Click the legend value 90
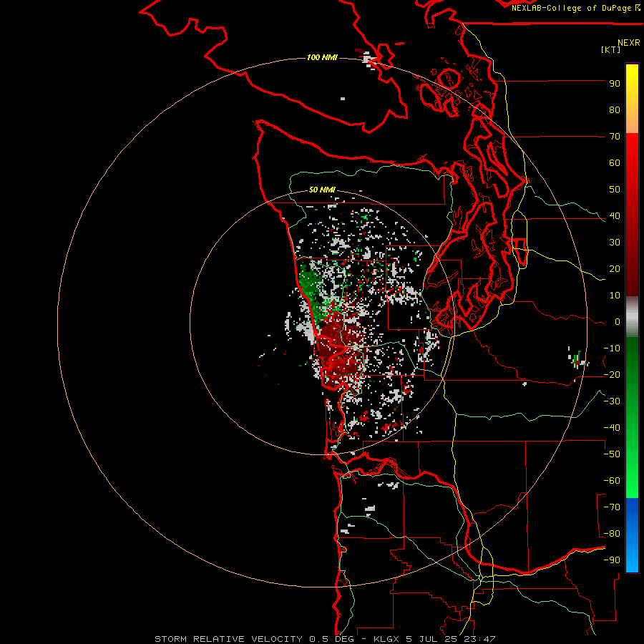This screenshot has width=644, height=644. click(x=615, y=84)
